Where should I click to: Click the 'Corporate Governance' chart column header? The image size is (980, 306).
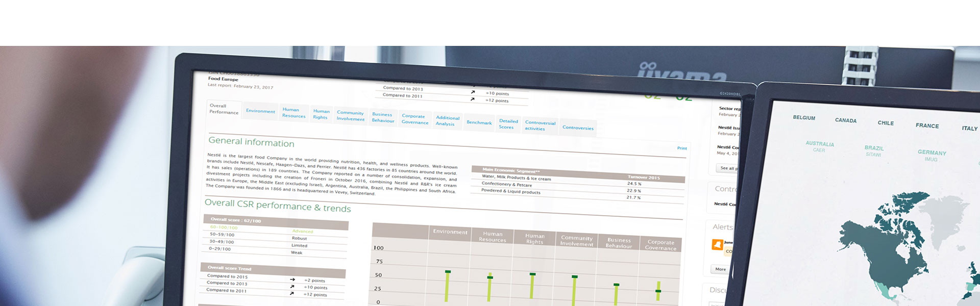(660, 245)
